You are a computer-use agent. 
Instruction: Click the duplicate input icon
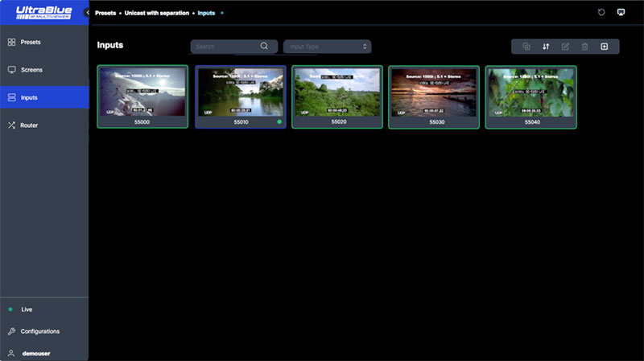click(526, 47)
